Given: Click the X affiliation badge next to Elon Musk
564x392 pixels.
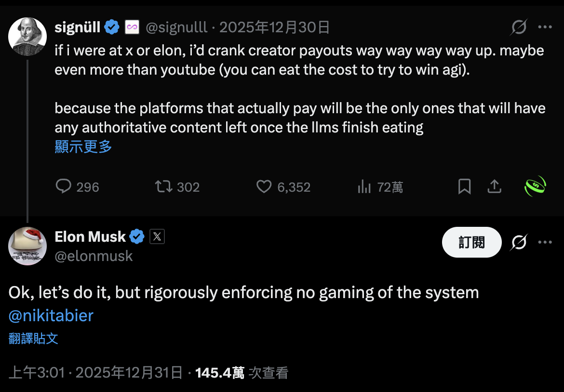Looking at the screenshot, I should point(157,236).
